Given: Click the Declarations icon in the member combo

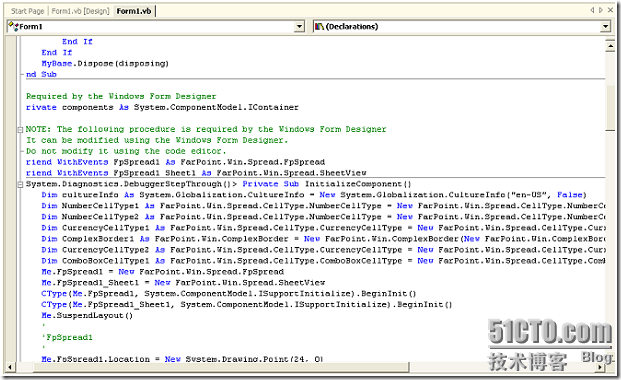Looking at the screenshot, I should pyautogui.click(x=319, y=27).
